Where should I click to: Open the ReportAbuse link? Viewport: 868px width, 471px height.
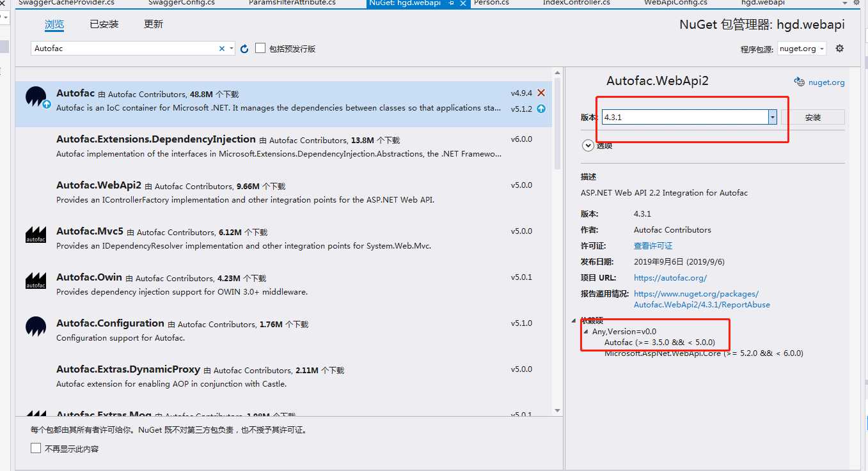[702, 299]
